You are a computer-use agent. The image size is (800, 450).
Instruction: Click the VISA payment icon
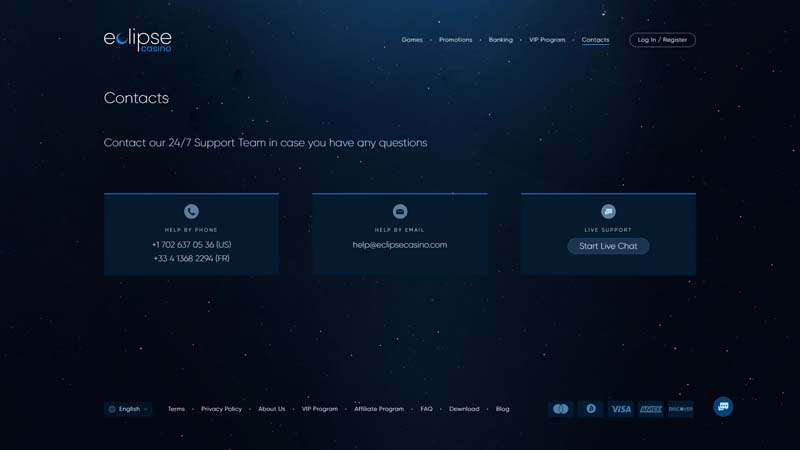[x=621, y=409]
